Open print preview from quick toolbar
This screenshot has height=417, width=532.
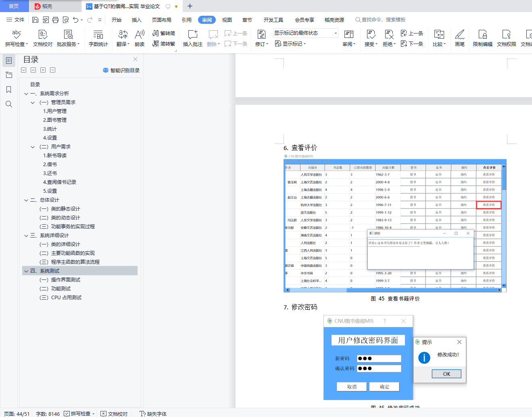click(x=65, y=20)
